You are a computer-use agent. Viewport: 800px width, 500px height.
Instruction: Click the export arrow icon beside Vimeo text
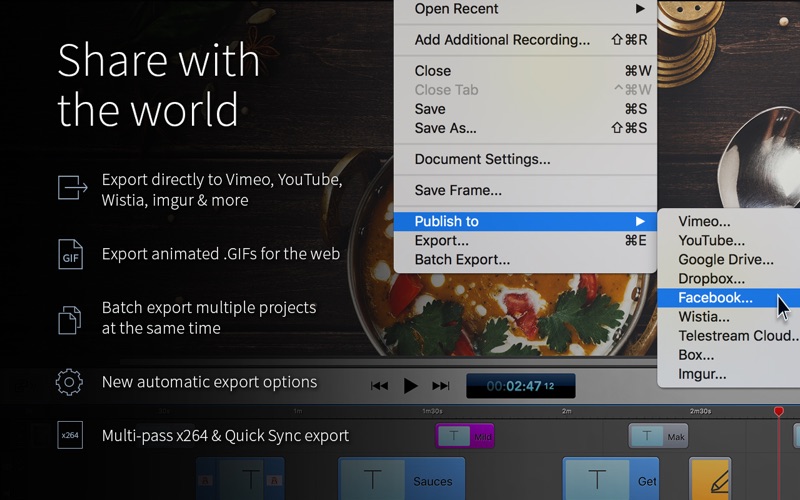pos(70,187)
